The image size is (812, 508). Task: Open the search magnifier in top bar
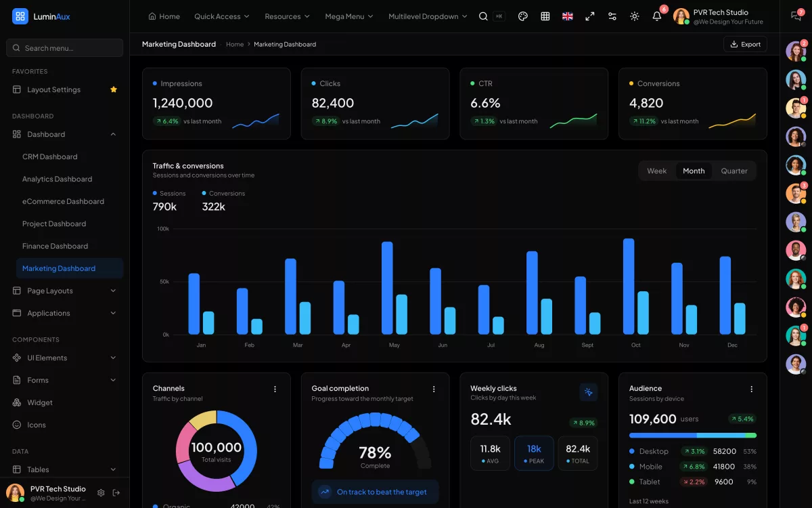[483, 16]
